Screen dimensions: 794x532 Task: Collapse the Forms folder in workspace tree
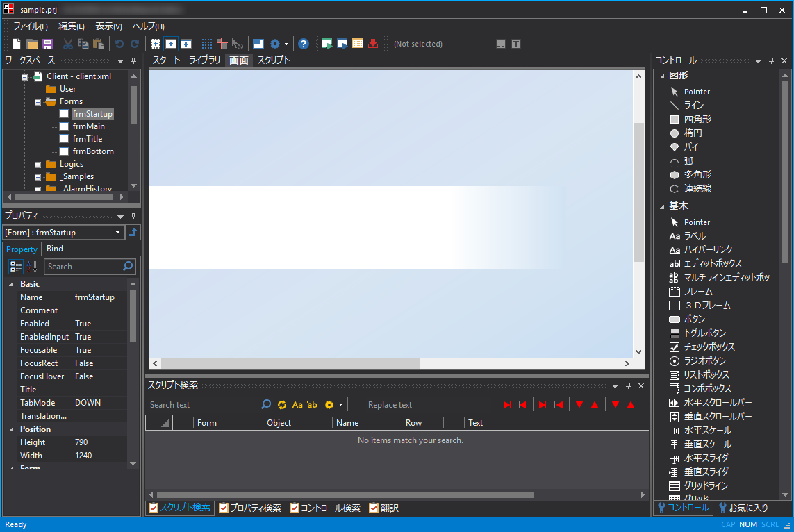pos(38,101)
